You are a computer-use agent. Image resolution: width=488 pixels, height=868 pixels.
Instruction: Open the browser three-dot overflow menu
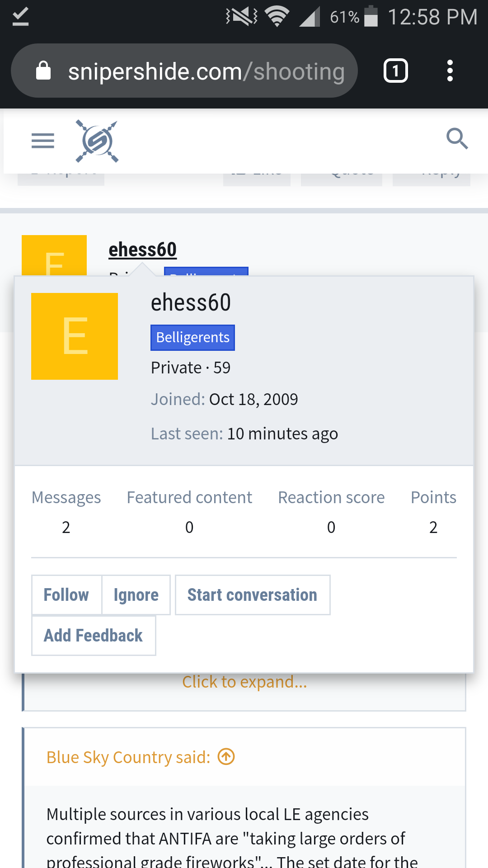(x=450, y=71)
